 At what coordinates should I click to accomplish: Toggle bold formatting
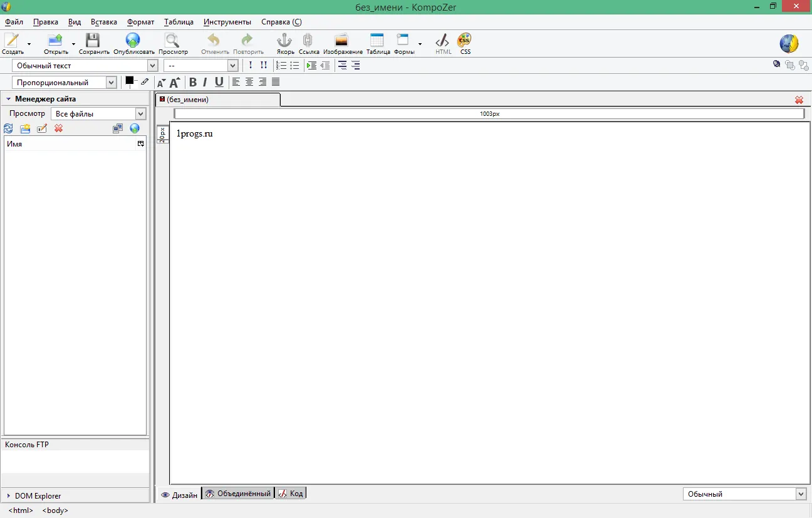click(193, 82)
